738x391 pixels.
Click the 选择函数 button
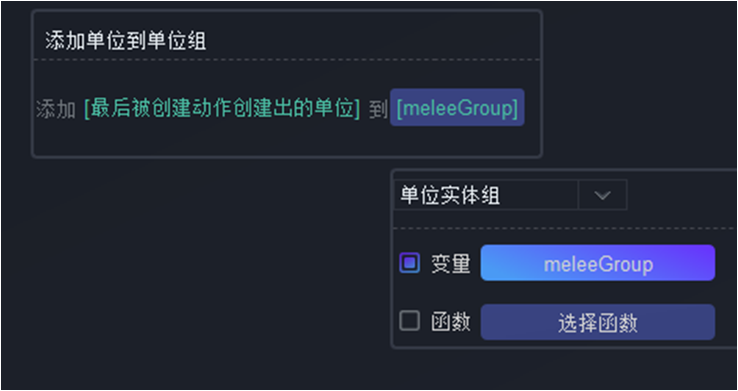click(598, 322)
